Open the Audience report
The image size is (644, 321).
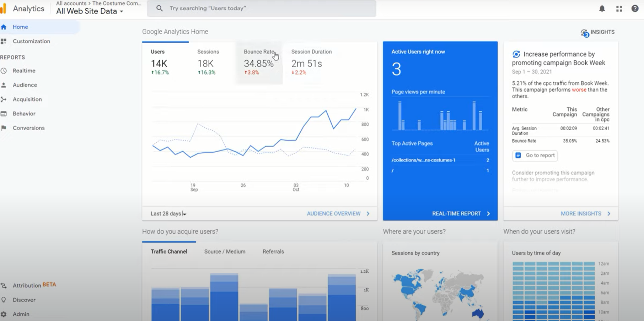click(x=25, y=85)
